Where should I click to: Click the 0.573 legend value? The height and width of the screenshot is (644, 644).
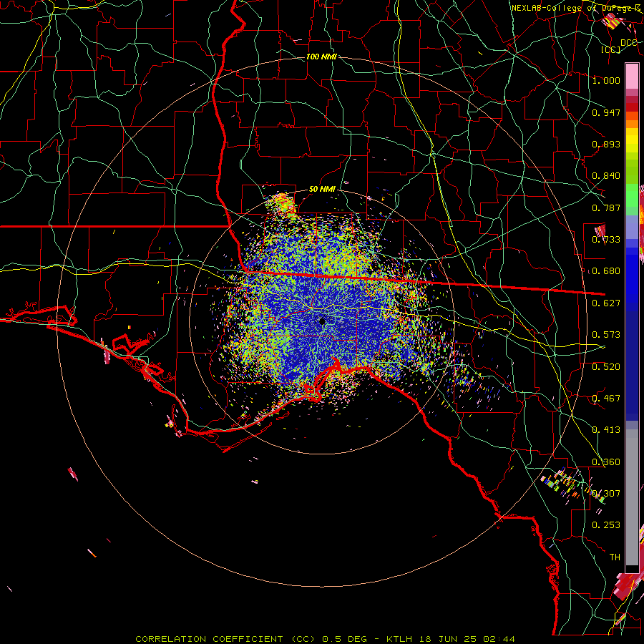point(606,335)
